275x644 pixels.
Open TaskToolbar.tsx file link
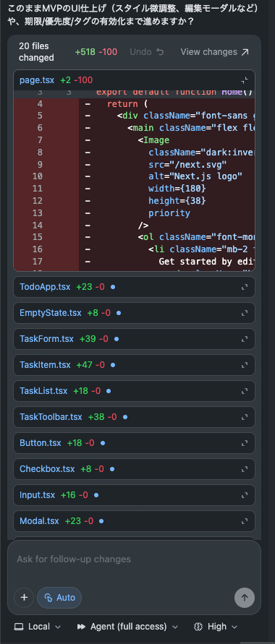pos(51,417)
